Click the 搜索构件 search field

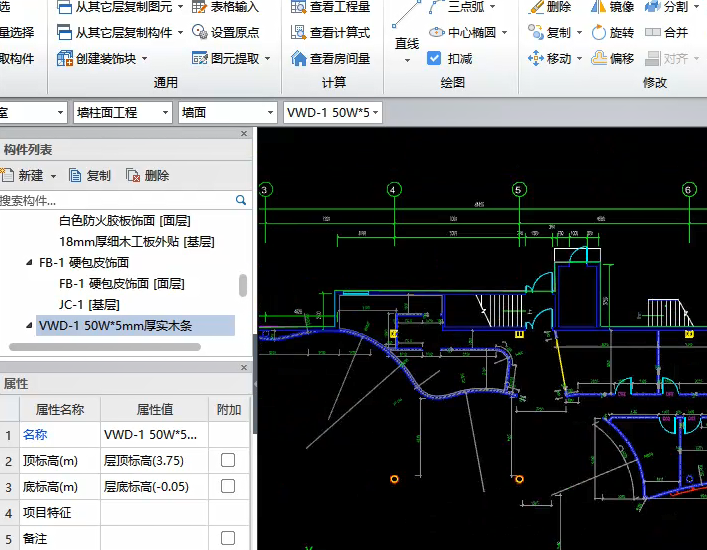coord(117,200)
